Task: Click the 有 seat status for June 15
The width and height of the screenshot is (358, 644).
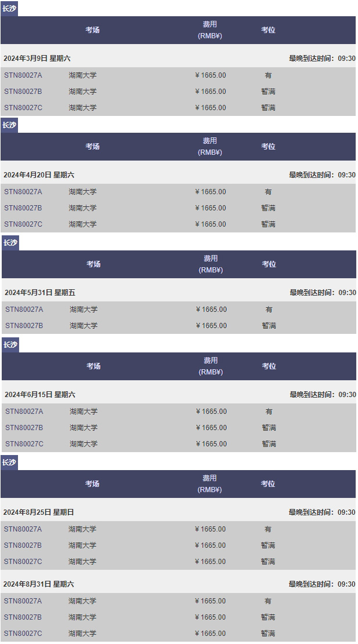Action: [269, 412]
